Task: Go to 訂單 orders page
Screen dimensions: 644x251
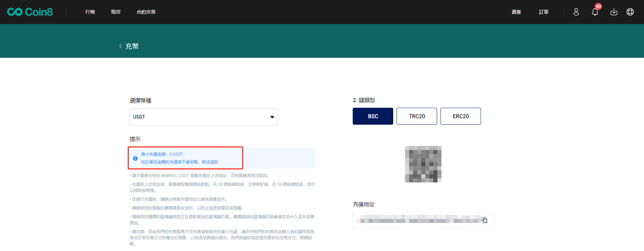Action: (x=543, y=12)
